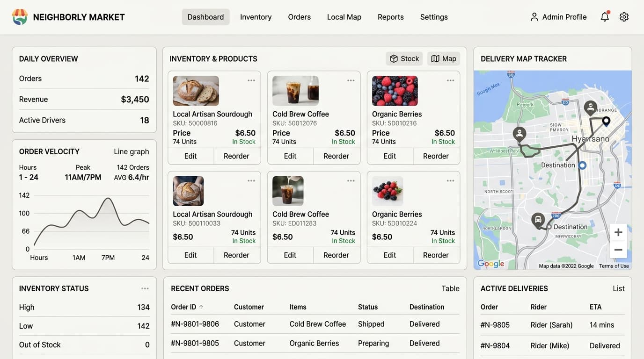The height and width of the screenshot is (359, 644).
Task: Click the Admin Profile user icon
Action: tap(534, 17)
